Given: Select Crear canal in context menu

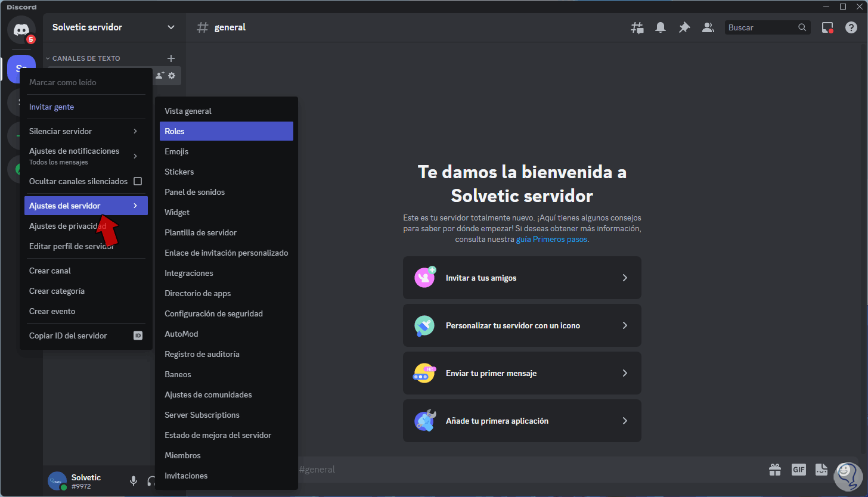Looking at the screenshot, I should tap(86, 271).
